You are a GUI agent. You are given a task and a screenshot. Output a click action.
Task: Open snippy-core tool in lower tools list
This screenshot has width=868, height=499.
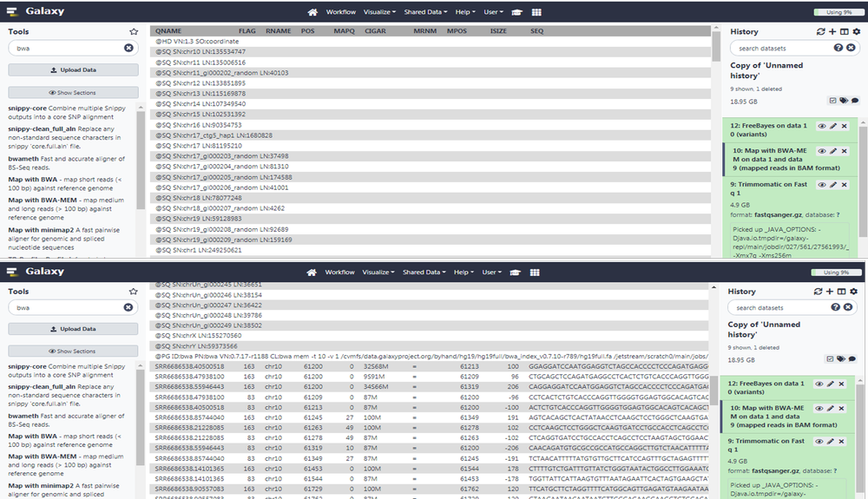tap(27, 366)
